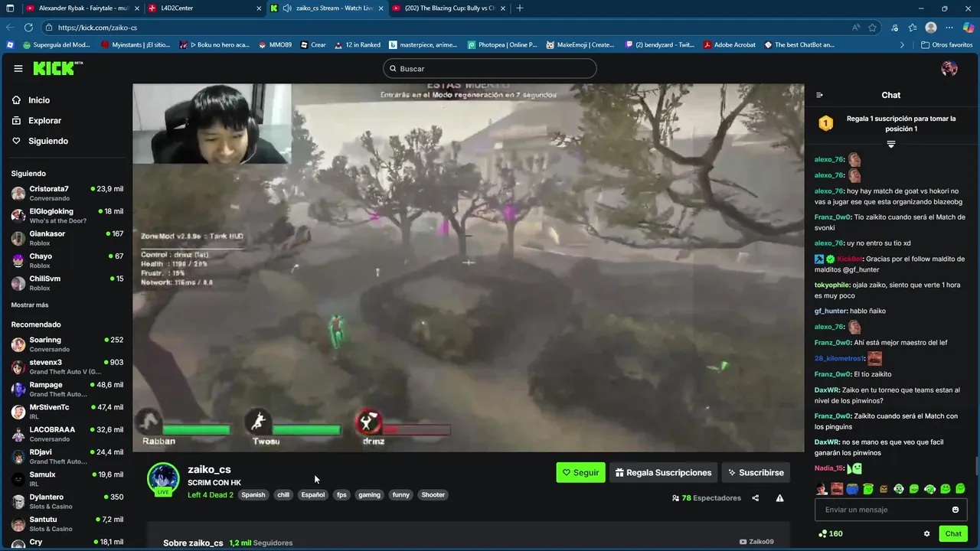Image resolution: width=980 pixels, height=551 pixels.
Task: Open Rampage recommended channel
Action: coord(67,390)
